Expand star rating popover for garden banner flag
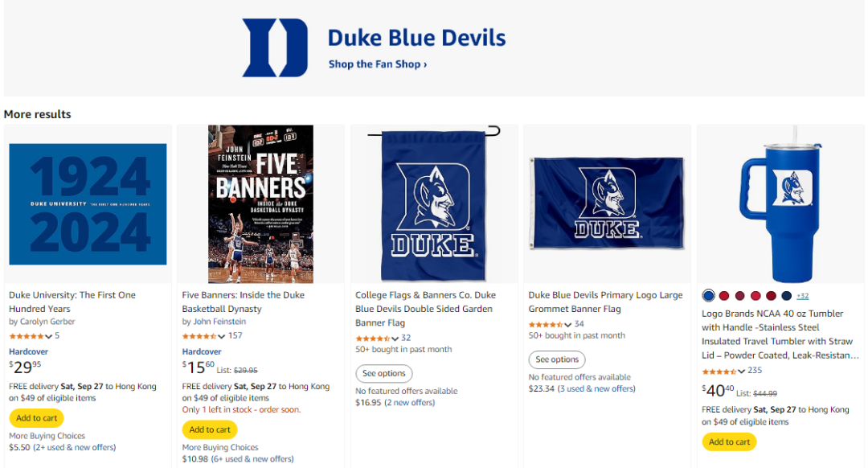The width and height of the screenshot is (868, 468). [x=395, y=339]
